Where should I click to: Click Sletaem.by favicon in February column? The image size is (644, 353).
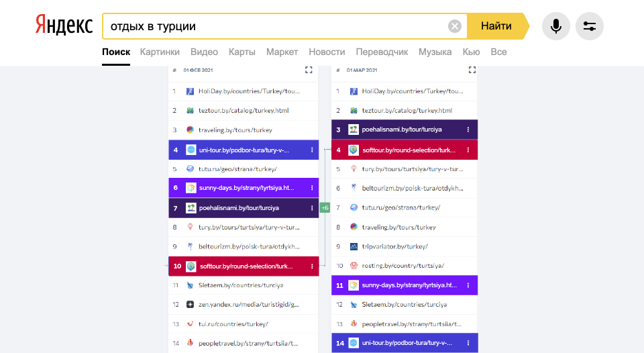pyautogui.click(x=190, y=285)
